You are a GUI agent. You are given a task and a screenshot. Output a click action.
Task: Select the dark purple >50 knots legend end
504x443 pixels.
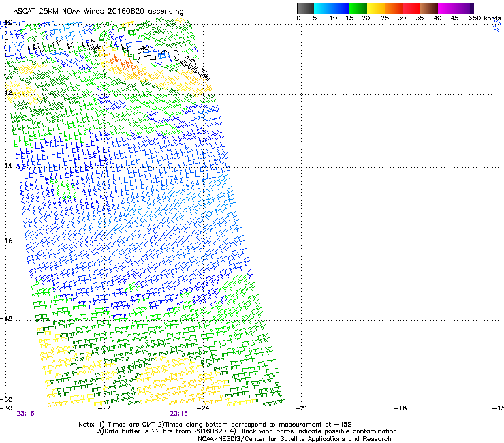click(472, 8)
